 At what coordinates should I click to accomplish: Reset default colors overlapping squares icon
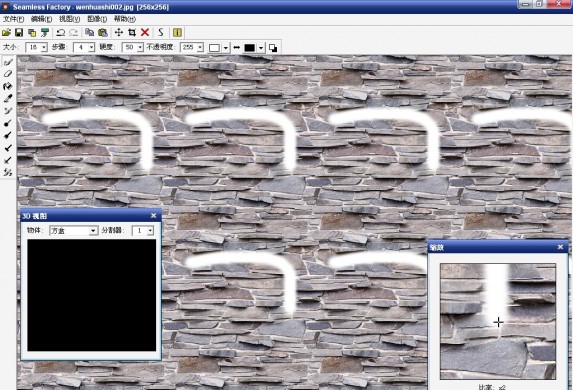[x=273, y=48]
